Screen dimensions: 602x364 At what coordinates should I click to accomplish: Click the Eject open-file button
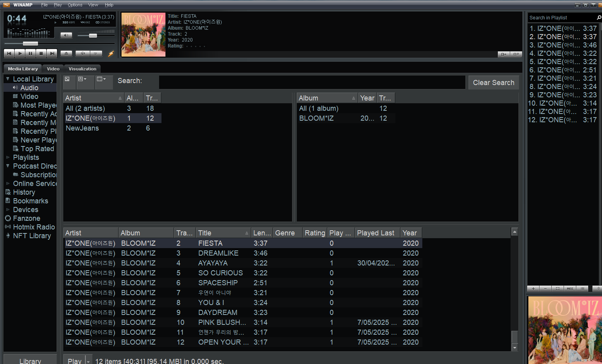coord(66,53)
